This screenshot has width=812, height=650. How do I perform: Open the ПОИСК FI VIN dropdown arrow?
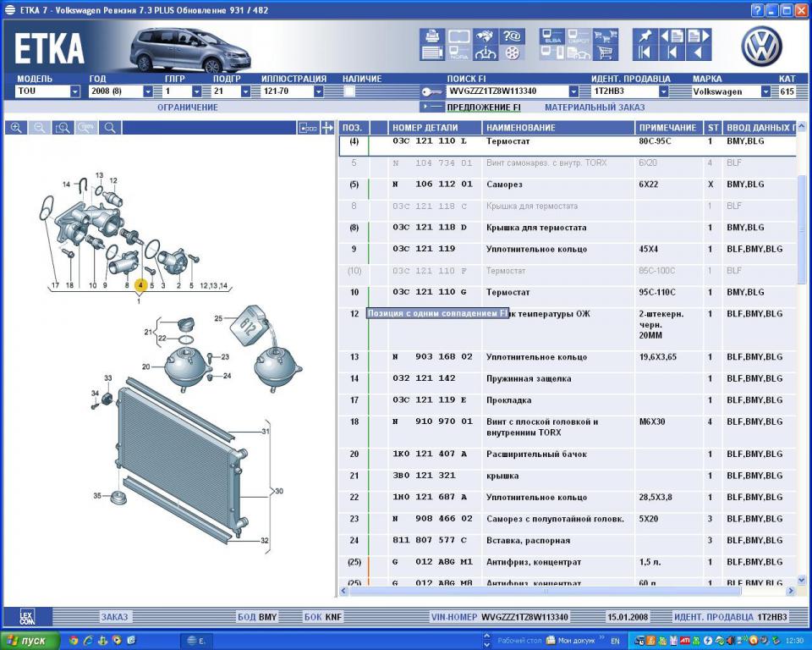coord(573,91)
